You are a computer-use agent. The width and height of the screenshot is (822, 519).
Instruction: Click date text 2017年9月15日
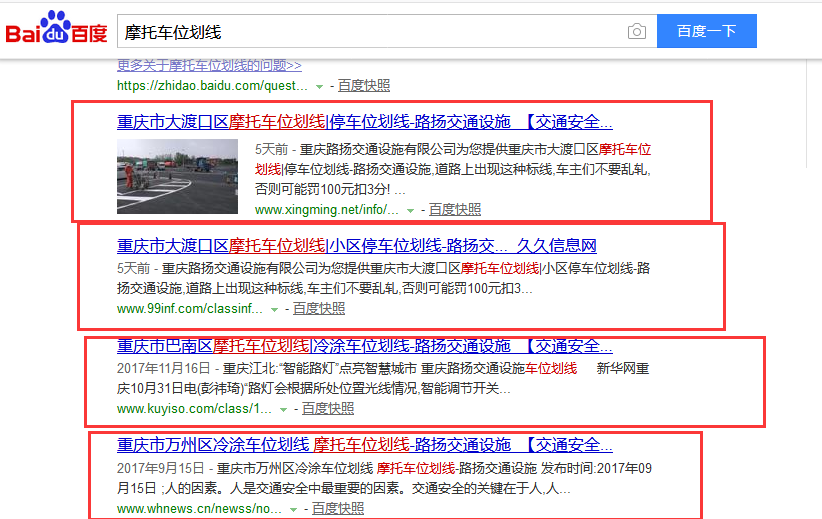coord(160,468)
